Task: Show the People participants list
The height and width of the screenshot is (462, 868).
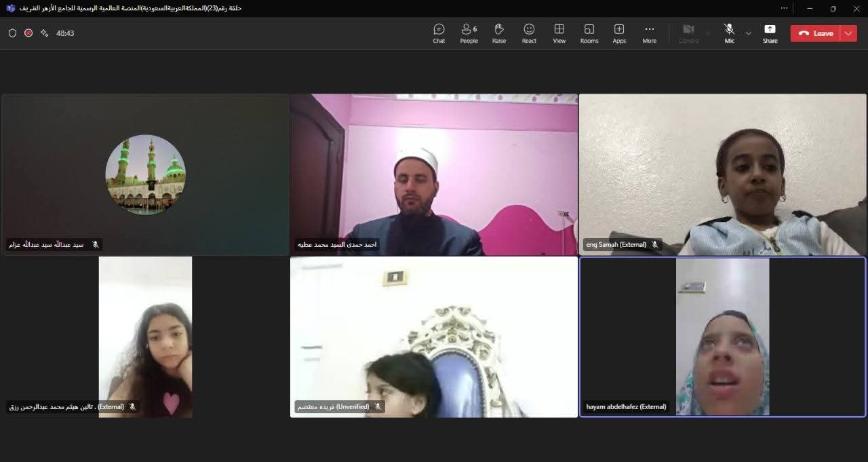Action: coord(469,33)
